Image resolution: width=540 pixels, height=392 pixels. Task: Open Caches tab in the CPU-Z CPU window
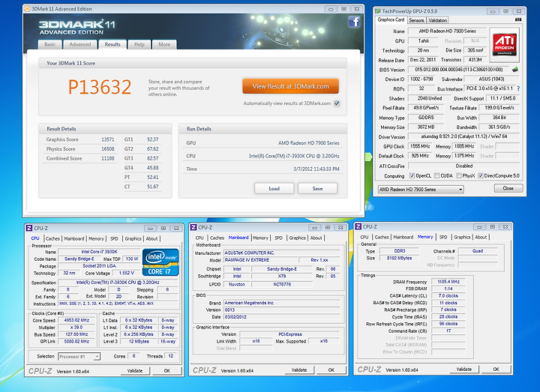click(x=52, y=238)
